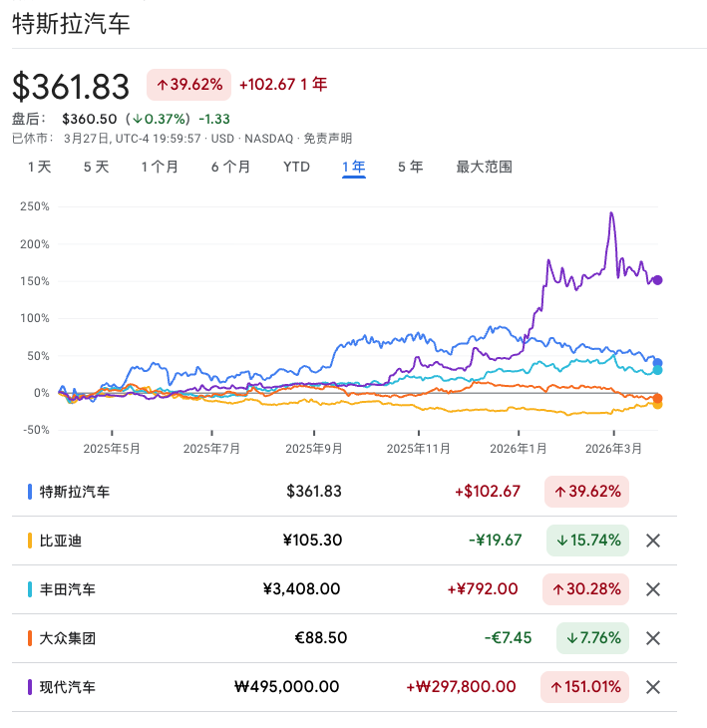Image resolution: width=707 pixels, height=728 pixels.
Task: Remove 现代汽车 from the comparison
Action: pyautogui.click(x=653, y=687)
